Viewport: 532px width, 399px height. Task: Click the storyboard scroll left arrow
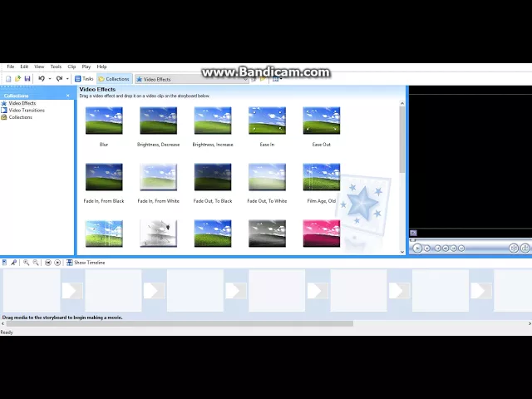tap(2, 323)
